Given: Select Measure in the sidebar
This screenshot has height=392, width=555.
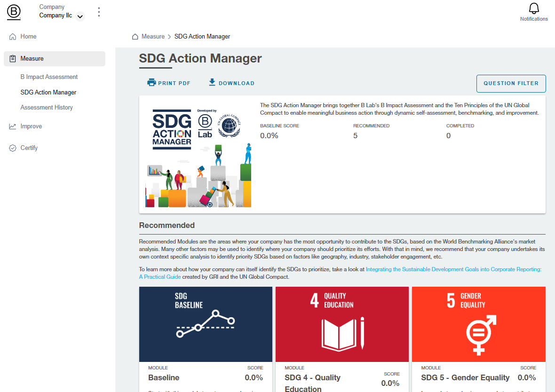Looking at the screenshot, I should tap(55, 59).
